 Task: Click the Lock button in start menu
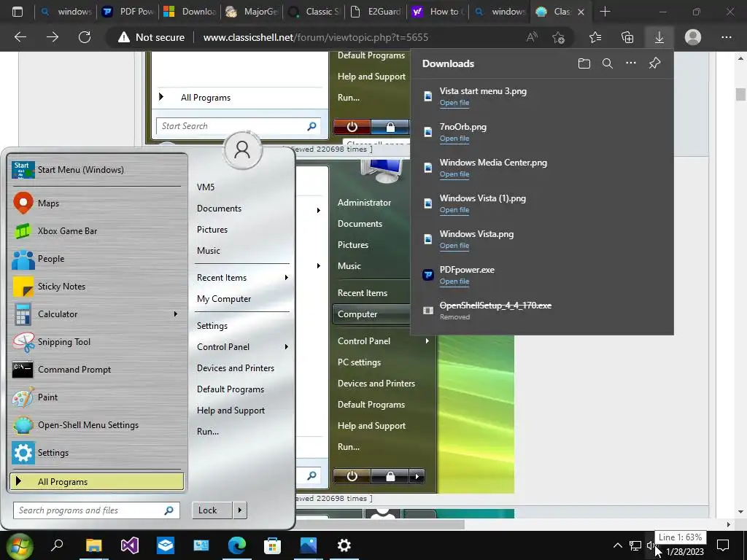[x=212, y=510]
